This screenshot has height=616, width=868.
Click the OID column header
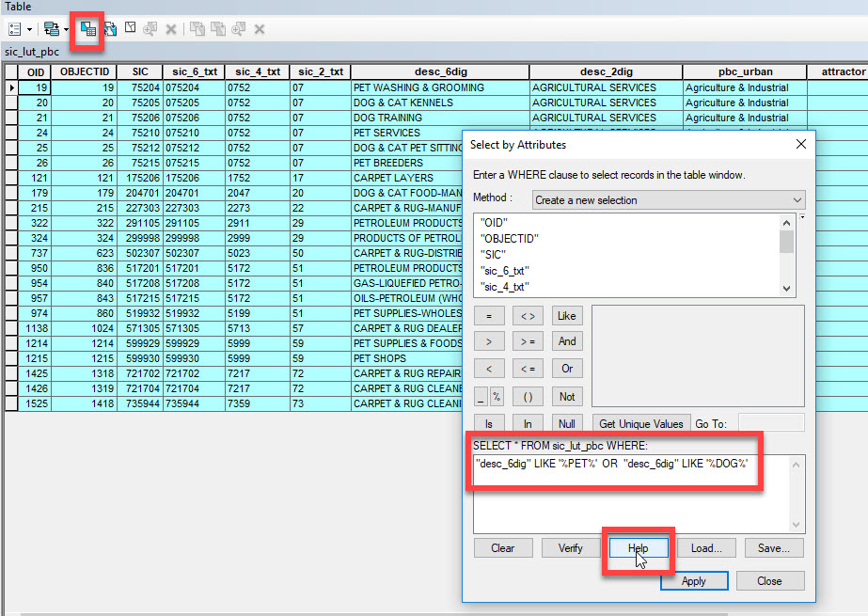click(x=35, y=72)
